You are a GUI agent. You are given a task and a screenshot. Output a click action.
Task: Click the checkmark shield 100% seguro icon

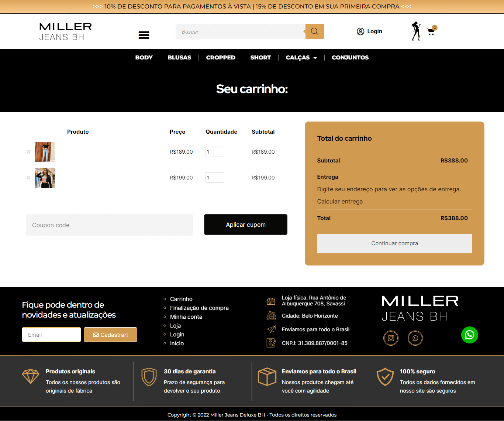pos(385,377)
